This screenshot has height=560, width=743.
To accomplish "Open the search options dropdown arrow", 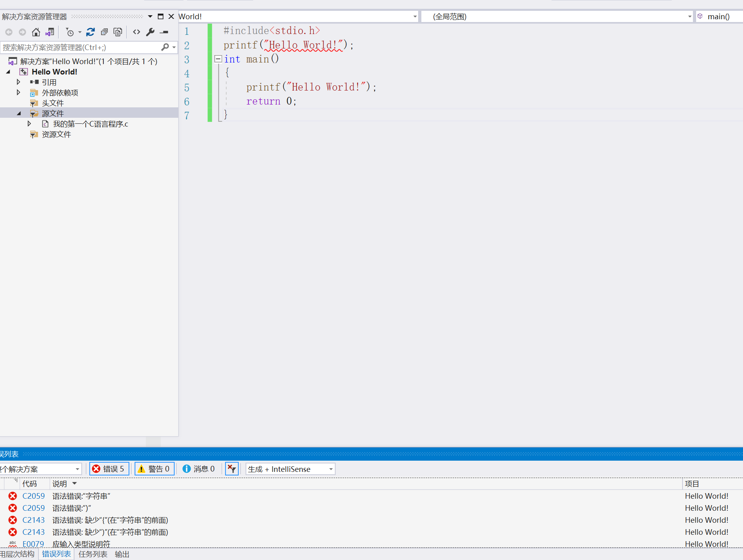I will [174, 47].
